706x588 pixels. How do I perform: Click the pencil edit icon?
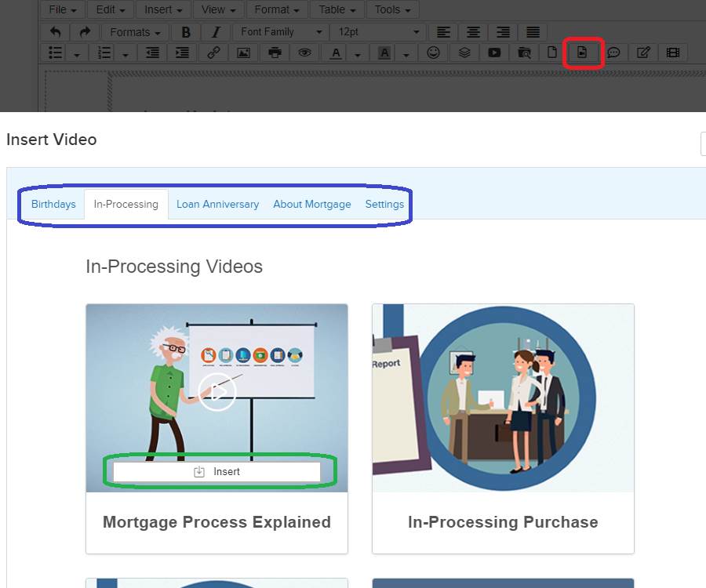pos(643,53)
